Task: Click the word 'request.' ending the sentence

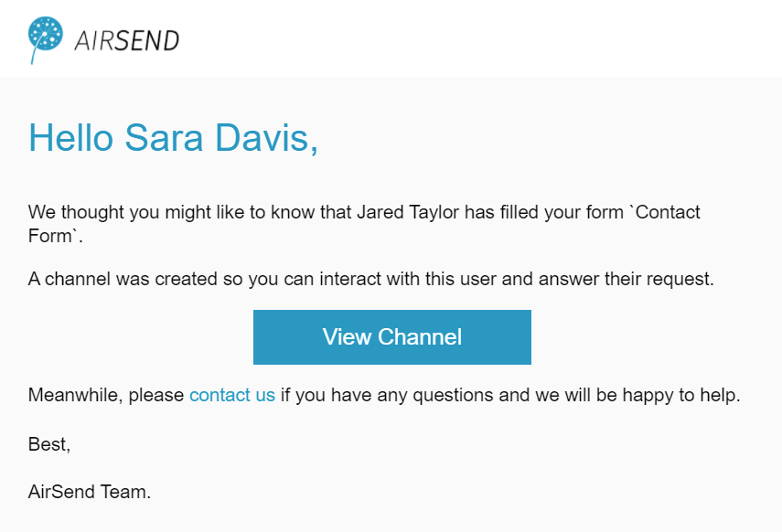Action: (680, 279)
